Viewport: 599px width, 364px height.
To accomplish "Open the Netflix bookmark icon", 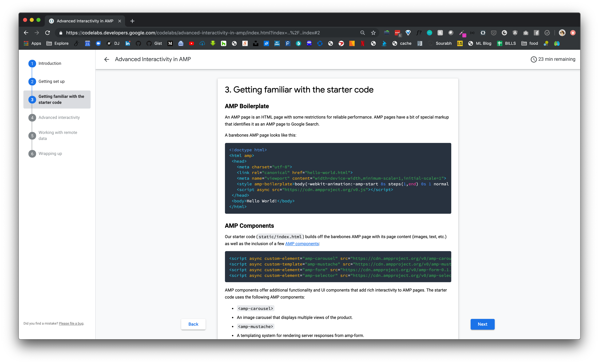I will pos(363,43).
